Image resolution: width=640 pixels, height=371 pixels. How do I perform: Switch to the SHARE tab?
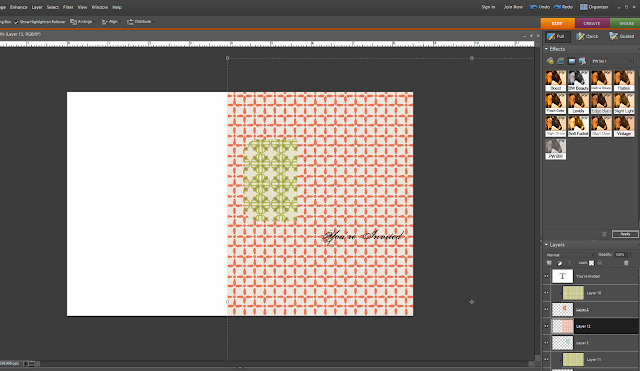point(625,23)
